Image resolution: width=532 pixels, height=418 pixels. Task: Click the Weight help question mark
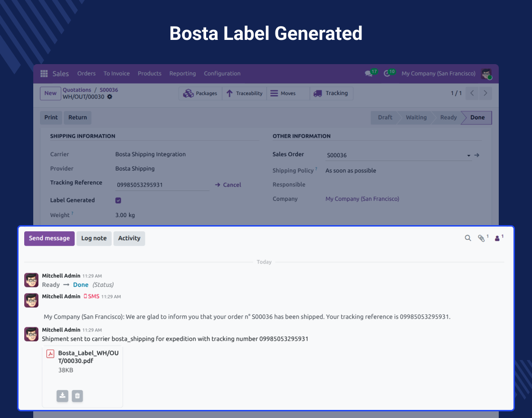coord(72,213)
